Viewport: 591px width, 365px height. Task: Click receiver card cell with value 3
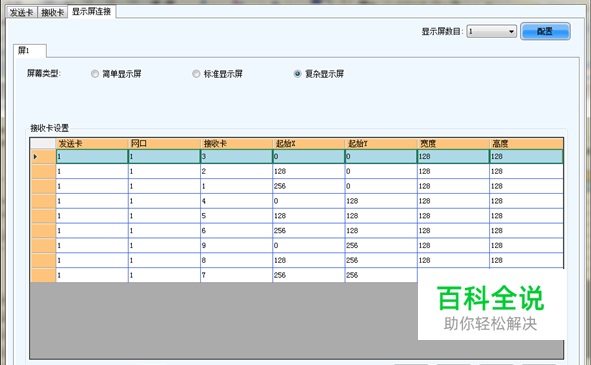237,156
